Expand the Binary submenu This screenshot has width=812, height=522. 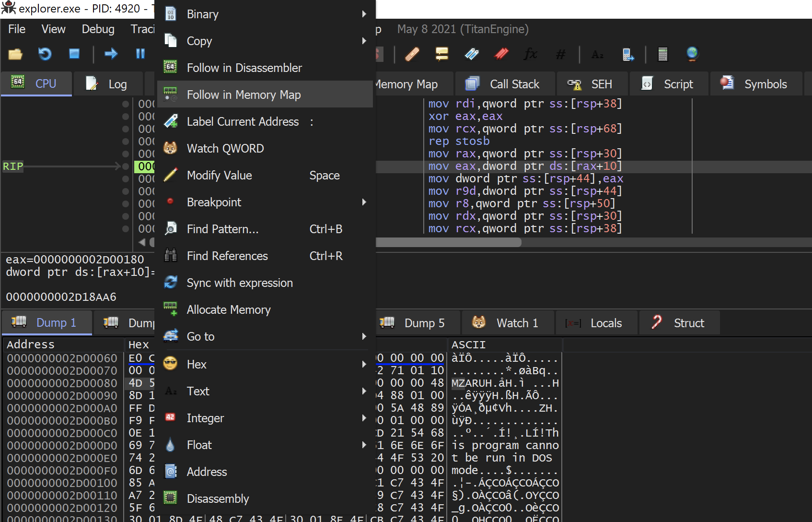point(265,14)
